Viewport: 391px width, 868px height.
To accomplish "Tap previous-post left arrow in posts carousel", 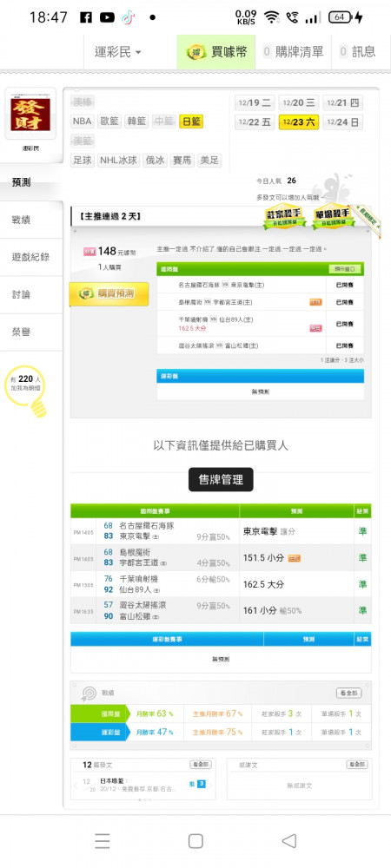I will tap(76, 785).
